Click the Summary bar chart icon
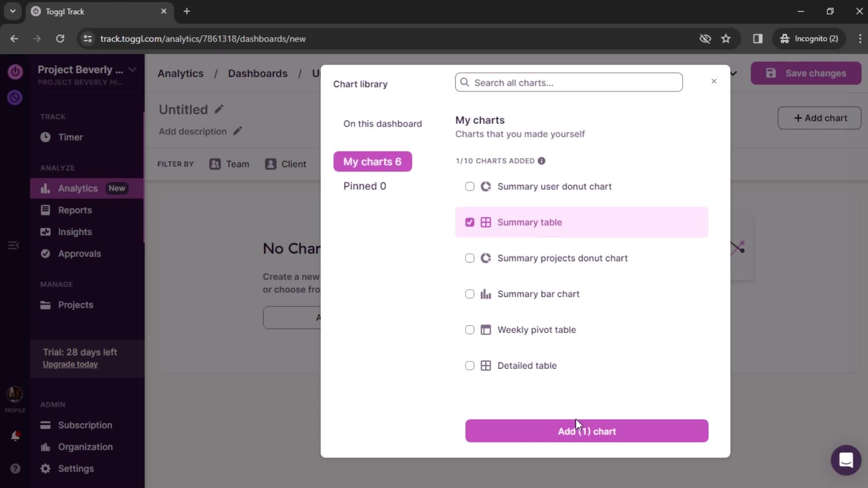Image resolution: width=868 pixels, height=488 pixels. coord(485,294)
